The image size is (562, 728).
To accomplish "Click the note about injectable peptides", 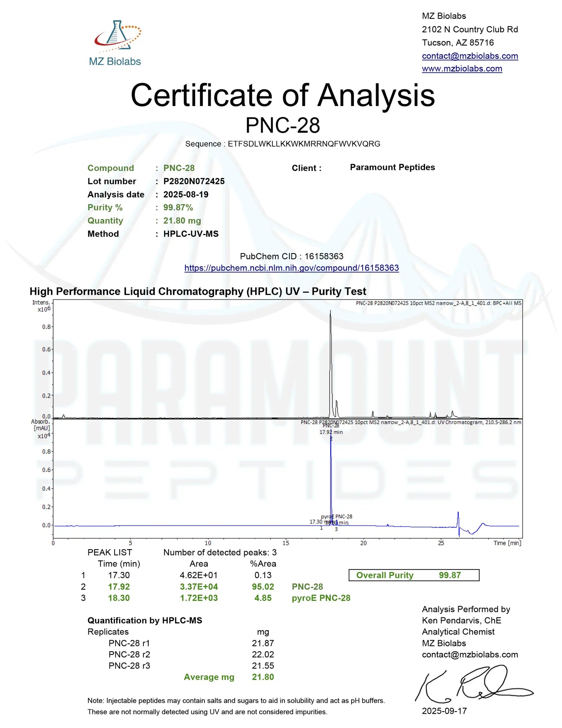I will point(236,706).
